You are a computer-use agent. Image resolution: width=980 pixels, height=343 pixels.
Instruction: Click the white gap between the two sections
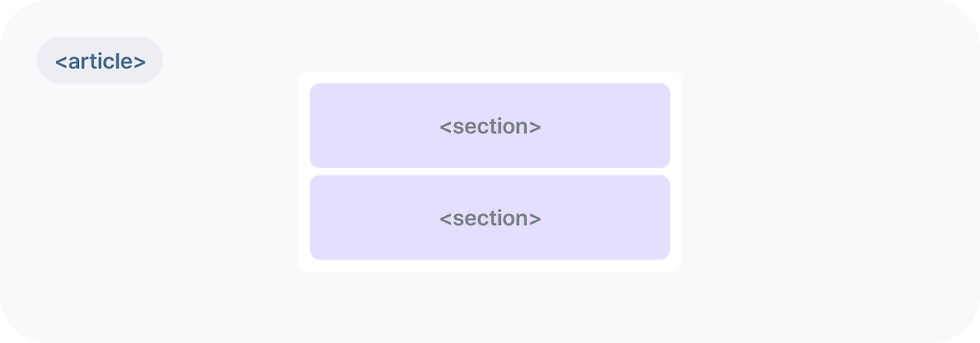point(490,171)
